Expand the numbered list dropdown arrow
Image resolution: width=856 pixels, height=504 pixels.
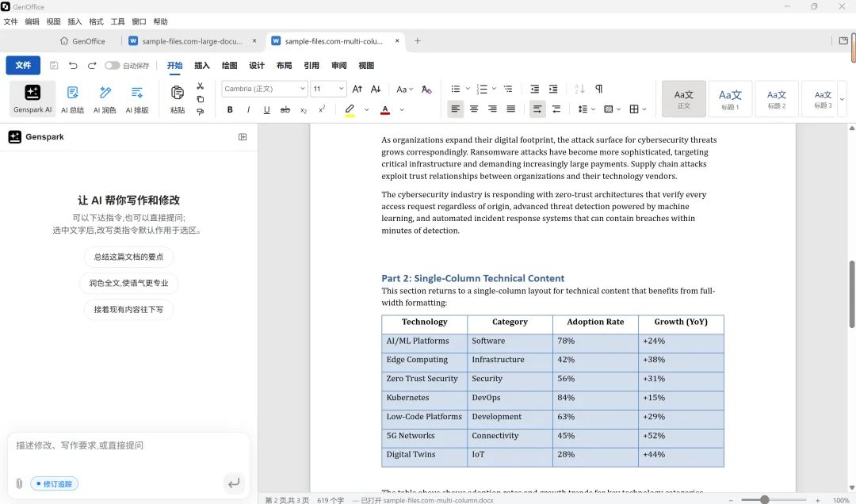click(x=494, y=89)
